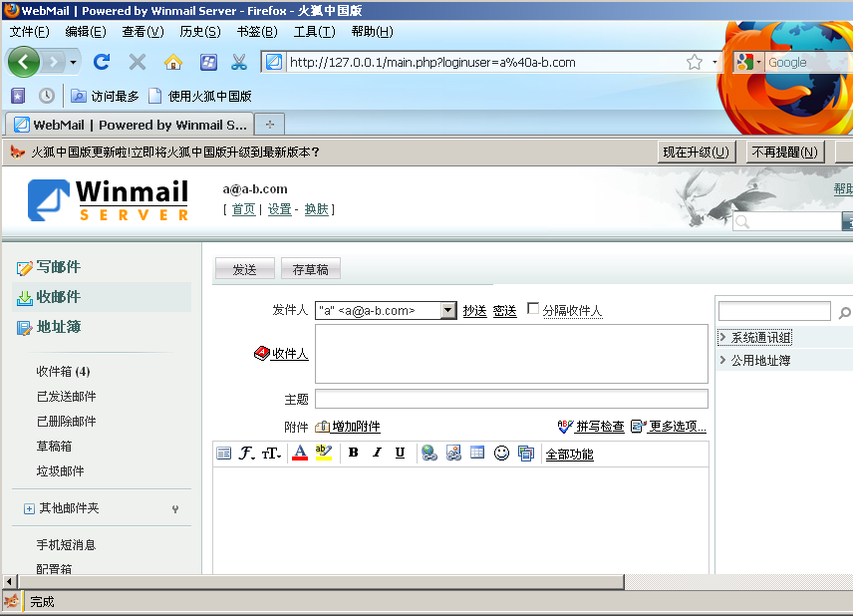Open the font size dropdown icon
The height and width of the screenshot is (616, 853).
pyautogui.click(x=271, y=454)
